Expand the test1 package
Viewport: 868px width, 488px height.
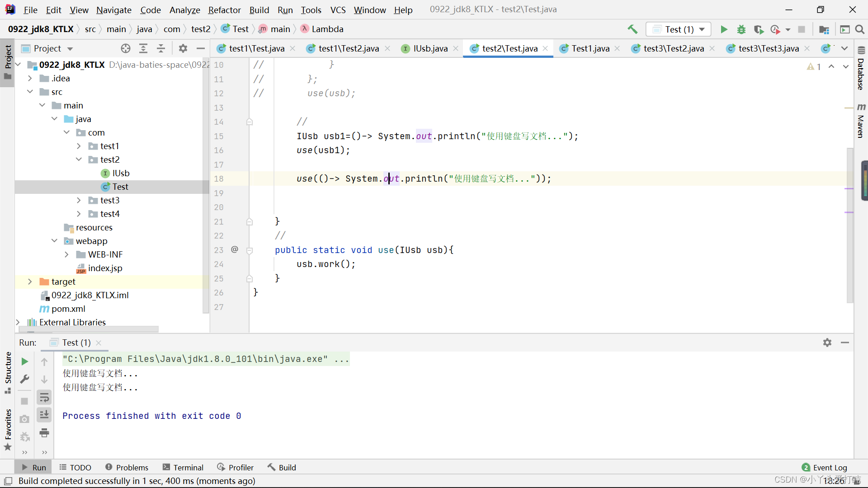pos(79,146)
